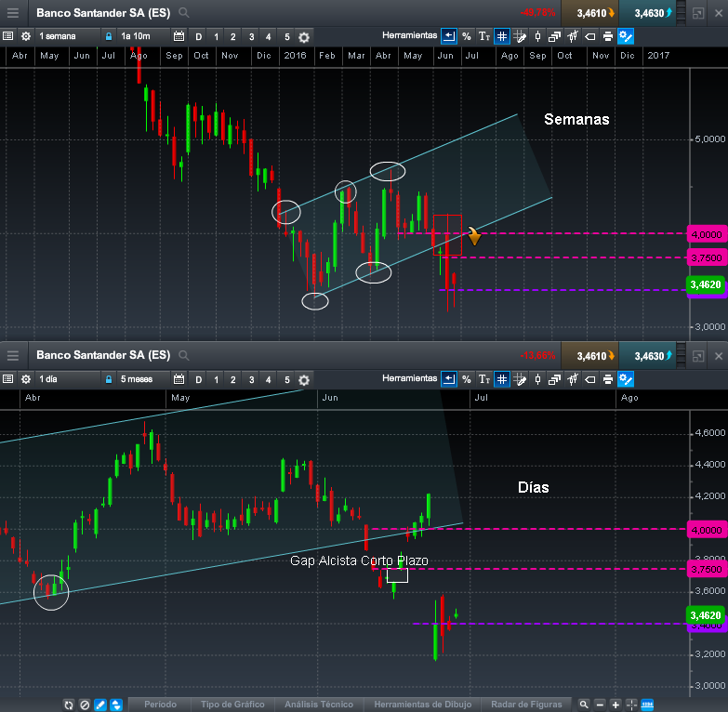Open the compare chart icon on weekly toolbar
Image resolution: width=728 pixels, height=712 pixels.
tap(573, 36)
